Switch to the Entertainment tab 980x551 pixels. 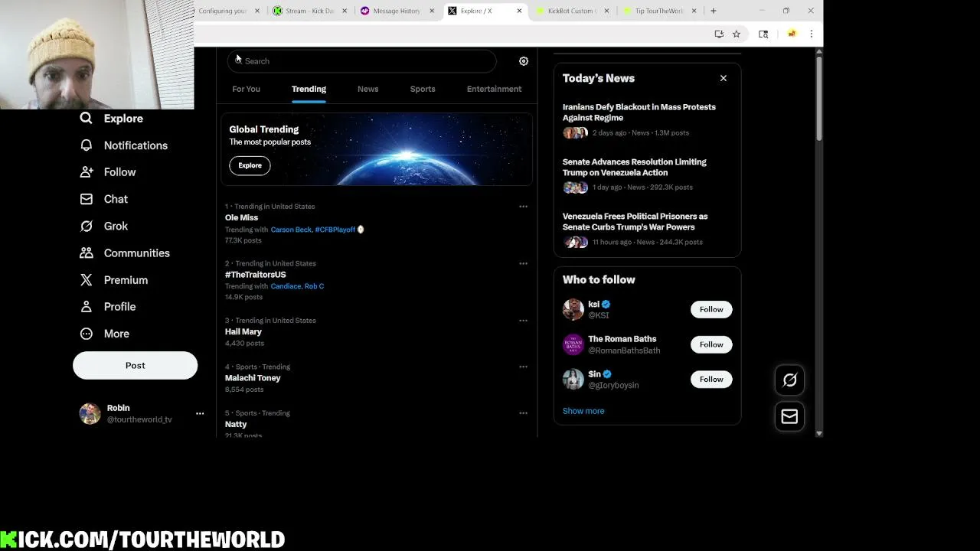494,89
